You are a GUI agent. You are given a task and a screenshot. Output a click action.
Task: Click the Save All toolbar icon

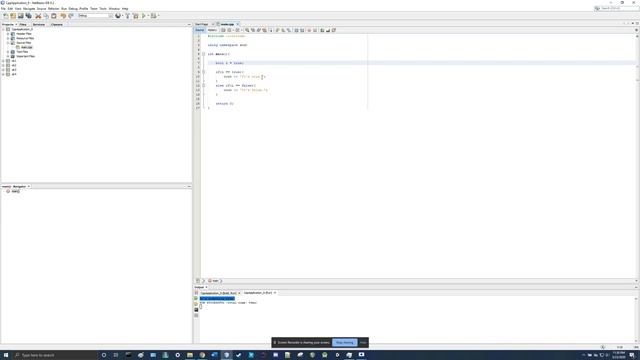29,16
